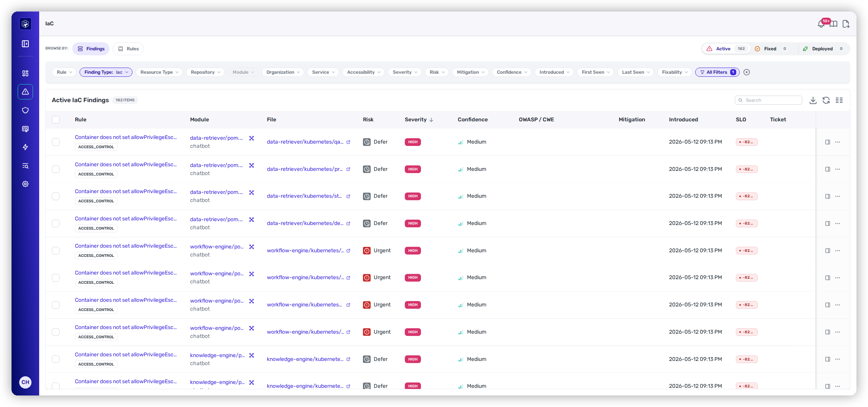Click the HIGH severity badge in the first Urgent row
This screenshot has height=407, width=868.
[413, 251]
